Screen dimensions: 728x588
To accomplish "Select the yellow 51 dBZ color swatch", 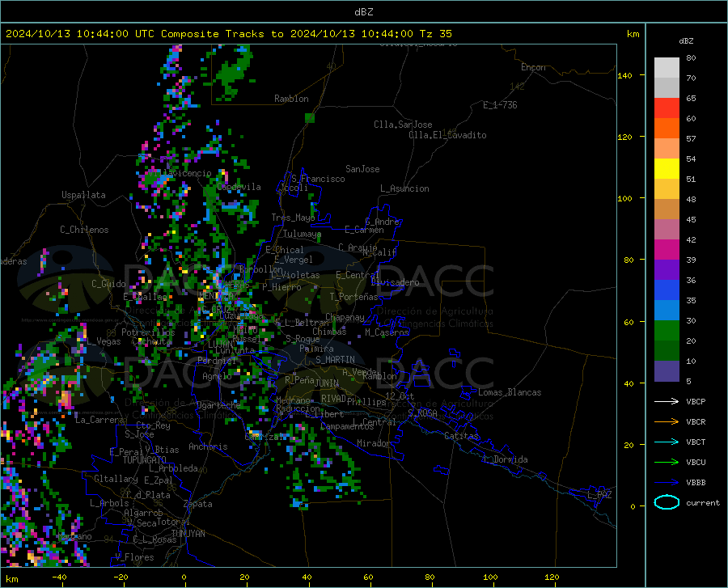I will pos(667,169).
